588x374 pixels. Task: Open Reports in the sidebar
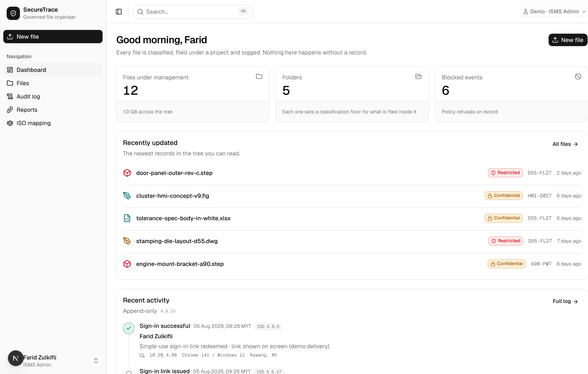pyautogui.click(x=53, y=110)
